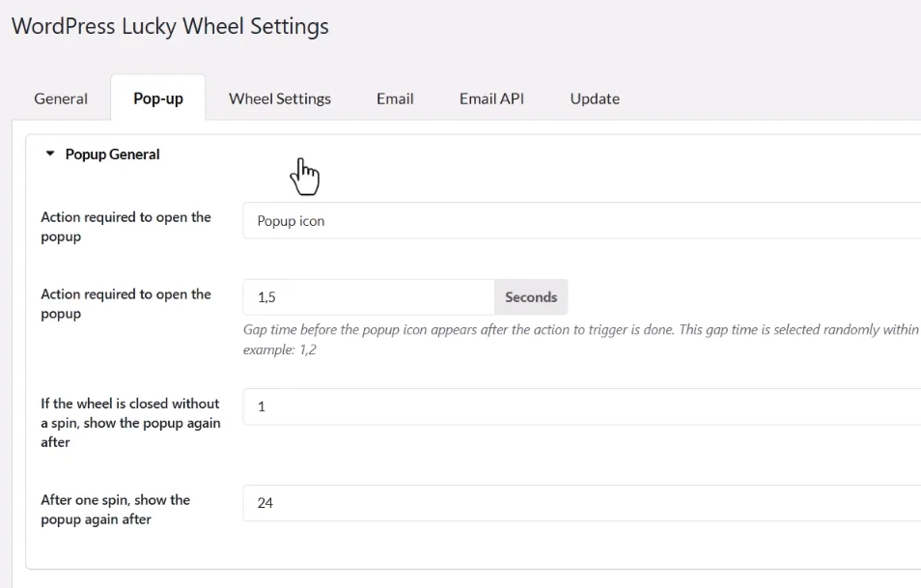Viewport: 921px width, 588px height.
Task: Switch to the Update tab
Action: click(x=595, y=98)
